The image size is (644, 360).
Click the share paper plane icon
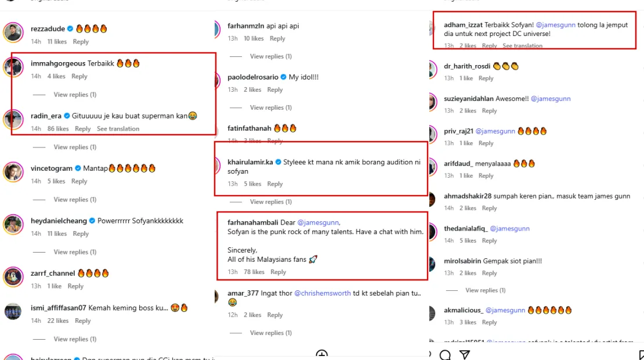tap(464, 355)
